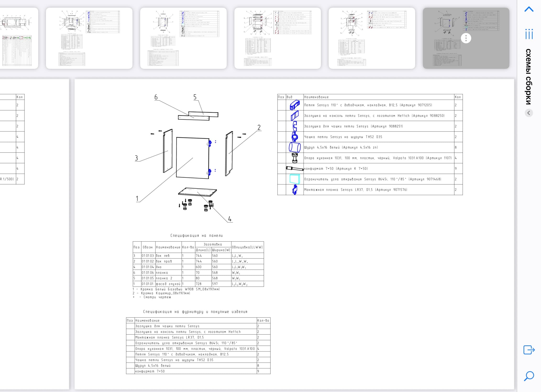
Task: Click the heading "Спецификация на панели"
Action: pyautogui.click(x=196, y=236)
